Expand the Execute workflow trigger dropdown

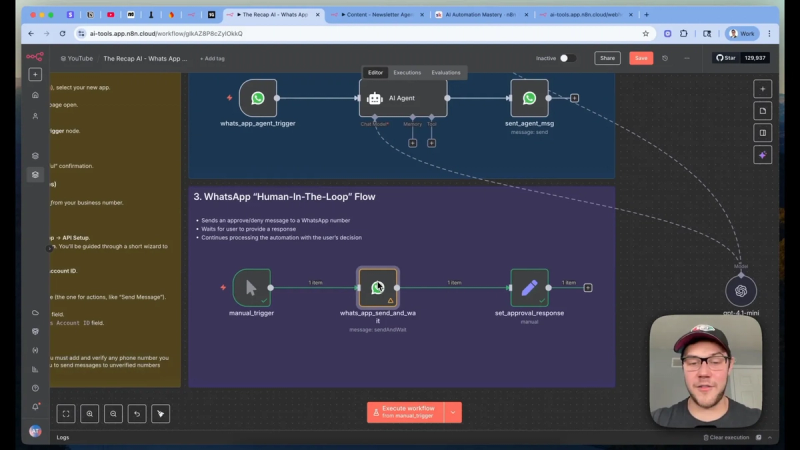(453, 412)
